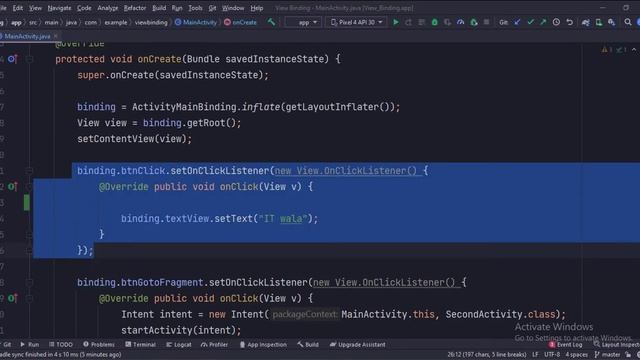This screenshot has width=640, height=360.
Task: Open the Profiler tool window
Action: point(214,344)
